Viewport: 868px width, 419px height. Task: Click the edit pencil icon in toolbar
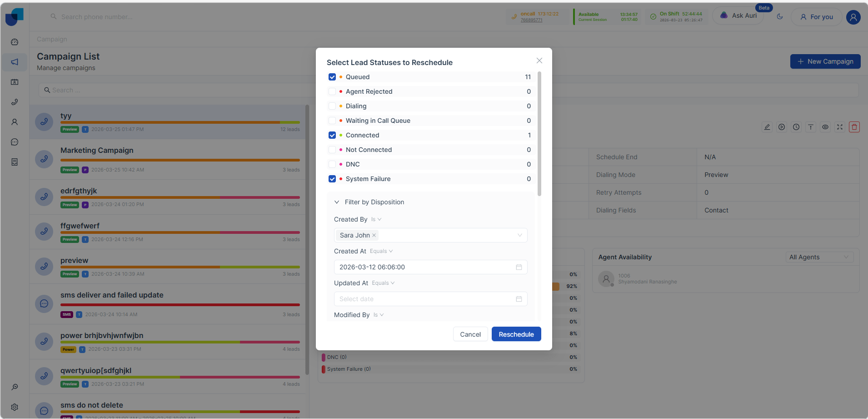pos(767,127)
